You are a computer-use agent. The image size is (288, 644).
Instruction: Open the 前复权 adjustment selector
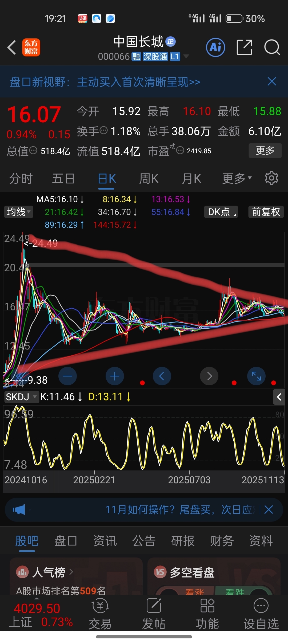pos(266,212)
